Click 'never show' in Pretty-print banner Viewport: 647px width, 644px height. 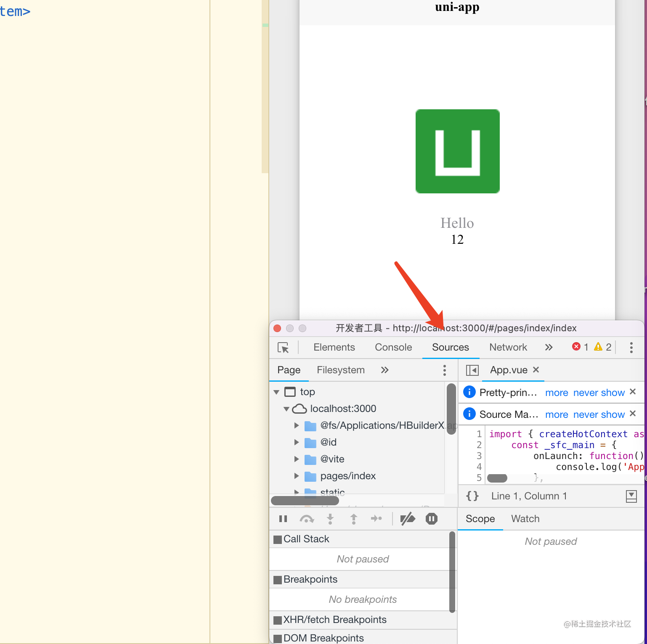pos(599,393)
